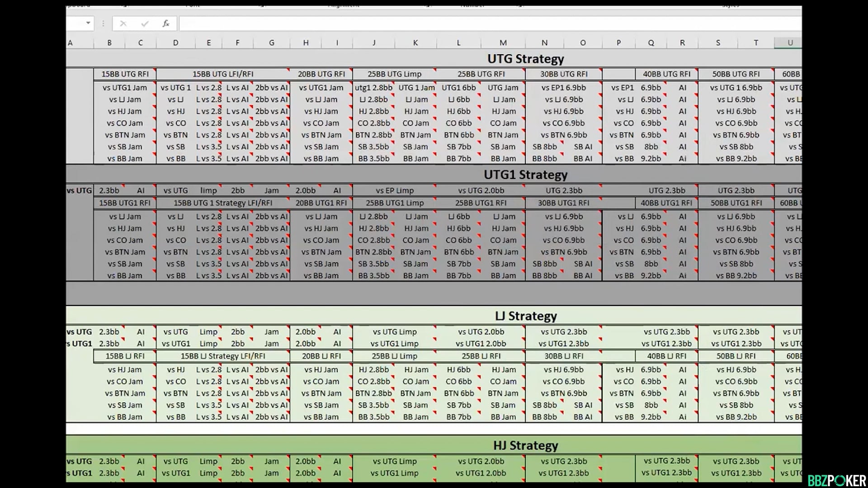Click the UTG Strategy title cell

(x=525, y=59)
